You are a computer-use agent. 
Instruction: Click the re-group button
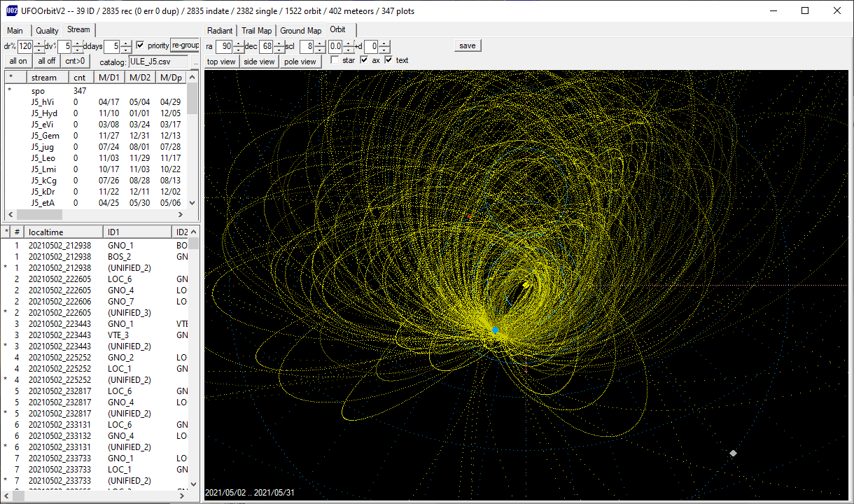click(185, 45)
